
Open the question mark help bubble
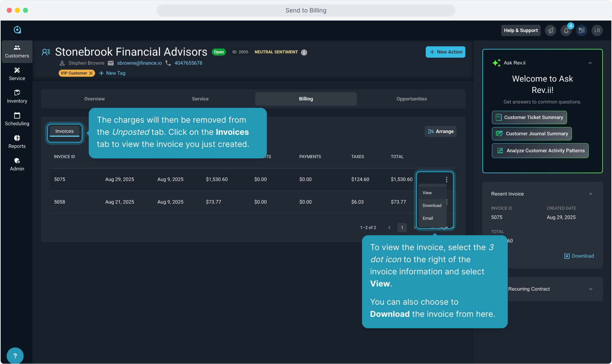[x=15, y=356]
